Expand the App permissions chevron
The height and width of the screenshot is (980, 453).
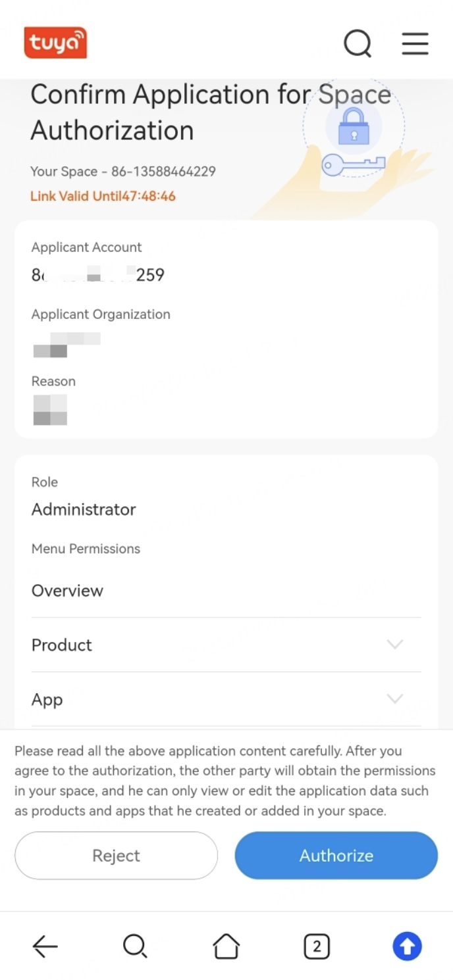(395, 699)
